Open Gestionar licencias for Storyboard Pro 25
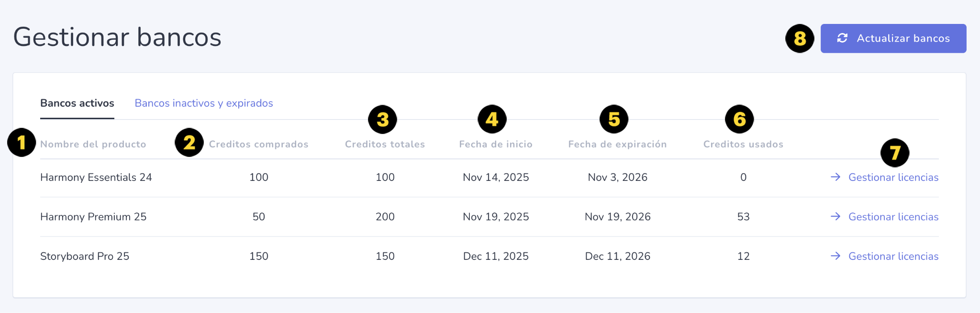The image size is (980, 313). [x=893, y=256]
